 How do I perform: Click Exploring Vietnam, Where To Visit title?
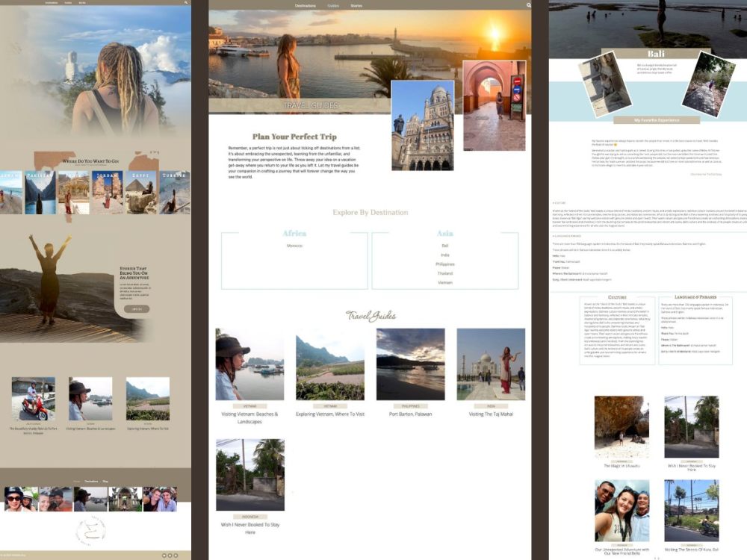(330, 414)
